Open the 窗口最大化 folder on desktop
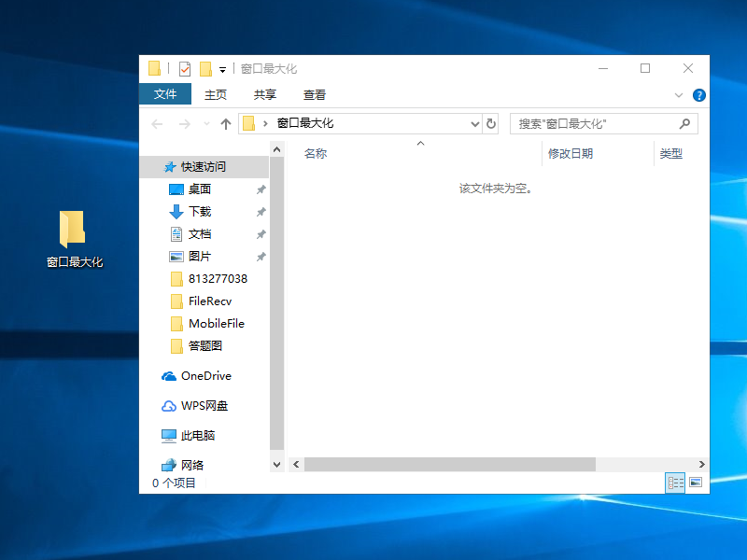 tap(73, 229)
